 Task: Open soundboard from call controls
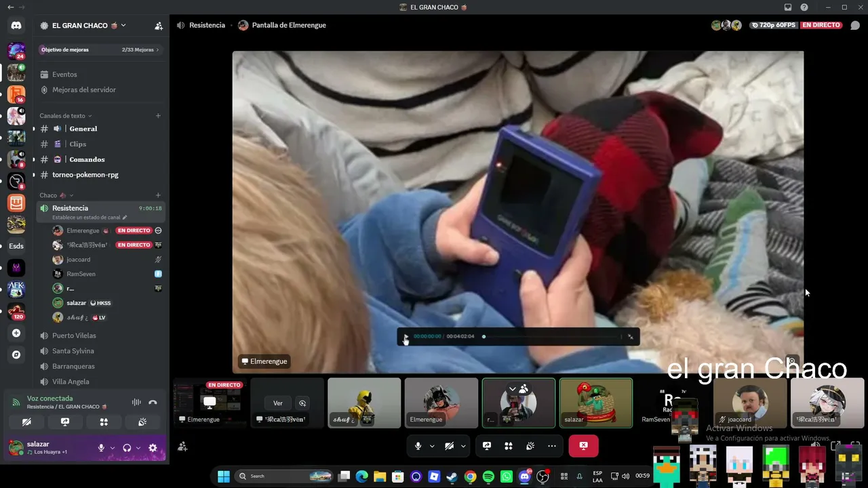(x=530, y=446)
